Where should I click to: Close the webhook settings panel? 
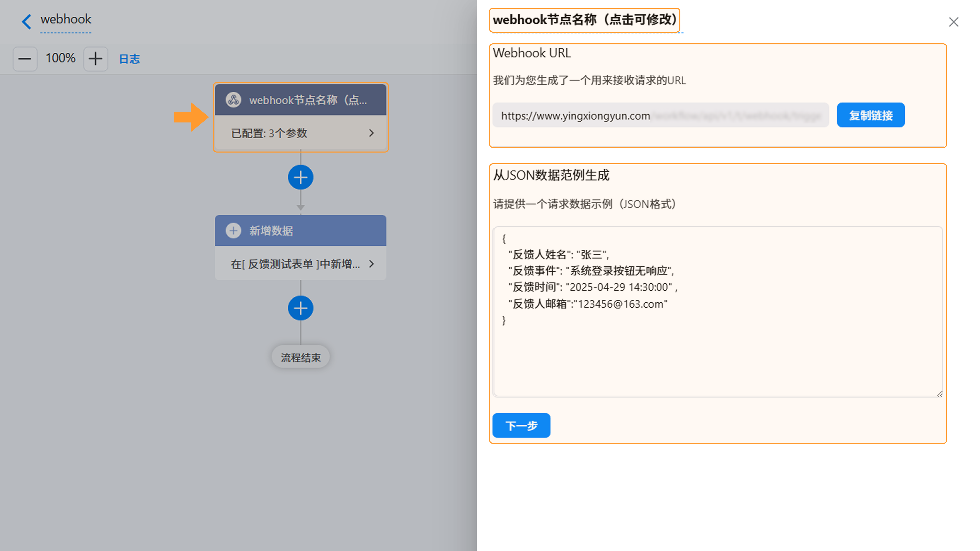(x=953, y=22)
